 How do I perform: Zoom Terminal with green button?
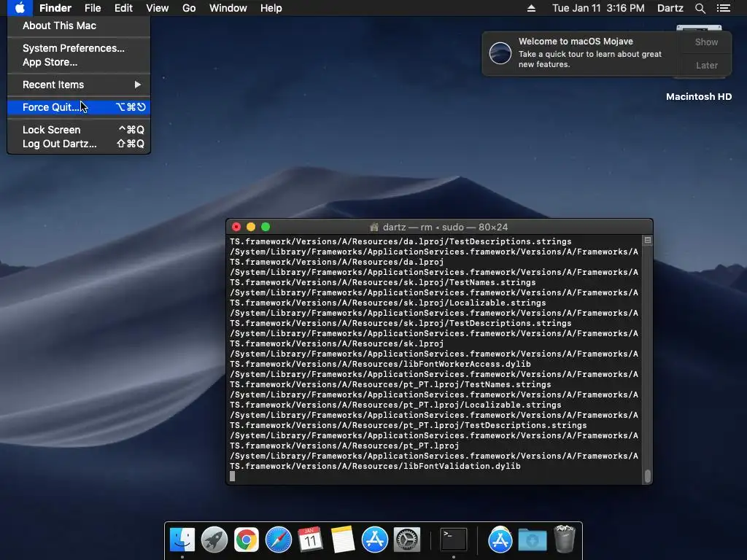coord(266,227)
